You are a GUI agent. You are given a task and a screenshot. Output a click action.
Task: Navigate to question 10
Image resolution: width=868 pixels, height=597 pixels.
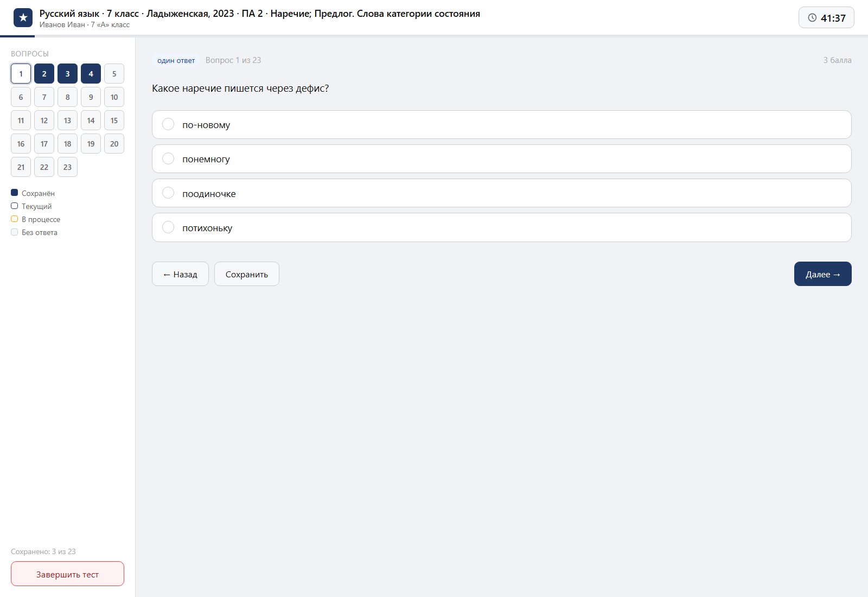click(x=114, y=97)
